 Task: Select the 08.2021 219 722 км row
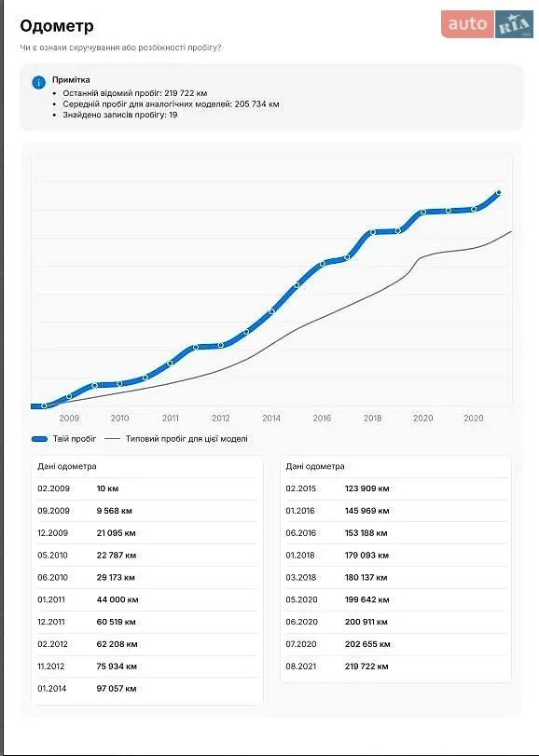click(395, 667)
